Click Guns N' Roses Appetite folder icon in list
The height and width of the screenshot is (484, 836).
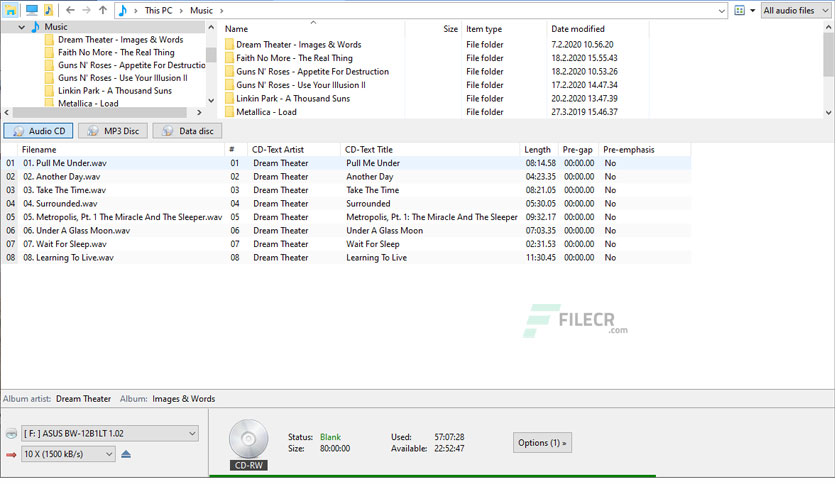pos(229,71)
